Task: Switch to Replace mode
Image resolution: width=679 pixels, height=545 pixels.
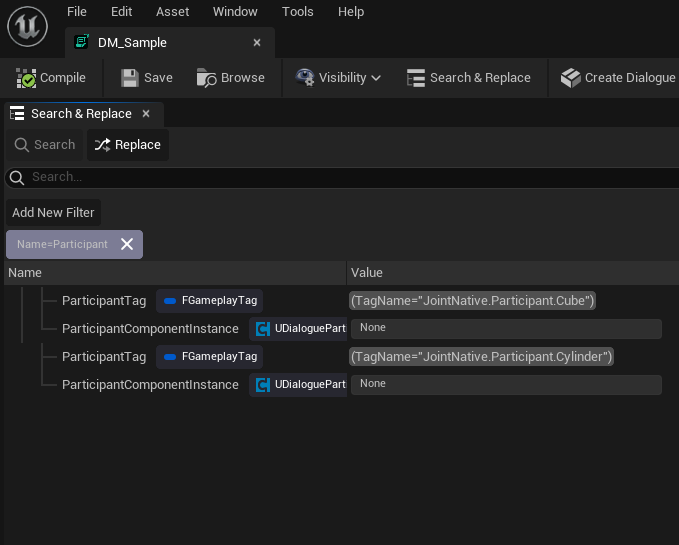Action: [128, 145]
